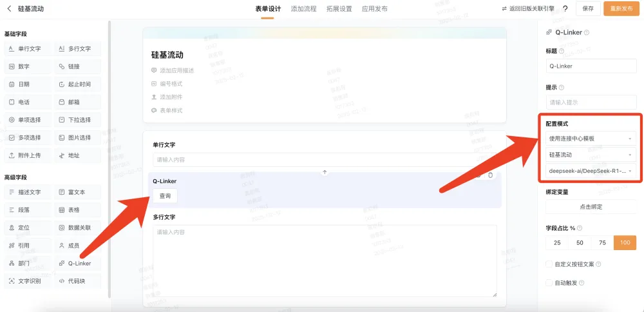
Task: Add the 多行文字 field
Action: click(78, 48)
